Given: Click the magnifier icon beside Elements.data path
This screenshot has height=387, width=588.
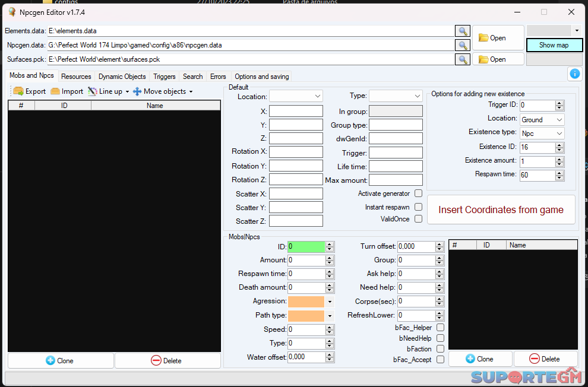Looking at the screenshot, I should coord(463,31).
